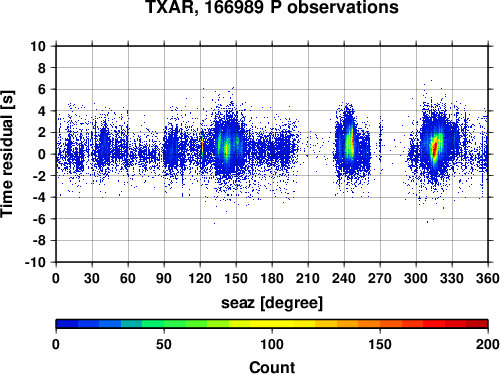Click the y-axis tick label 10
This screenshot has height=374, width=500.
click(x=38, y=46)
